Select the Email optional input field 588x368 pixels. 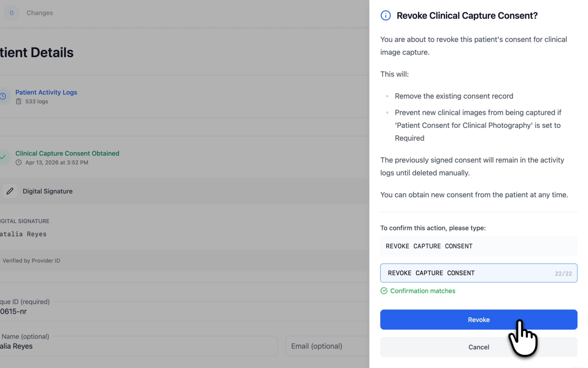[327, 346]
